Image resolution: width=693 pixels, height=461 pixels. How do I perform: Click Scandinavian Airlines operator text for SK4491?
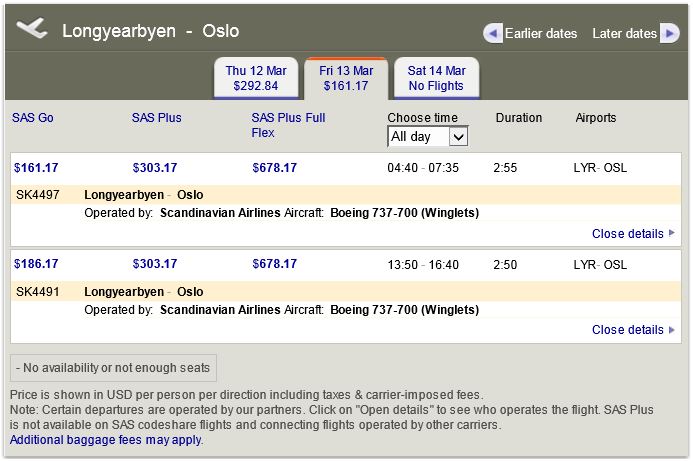pos(220,310)
